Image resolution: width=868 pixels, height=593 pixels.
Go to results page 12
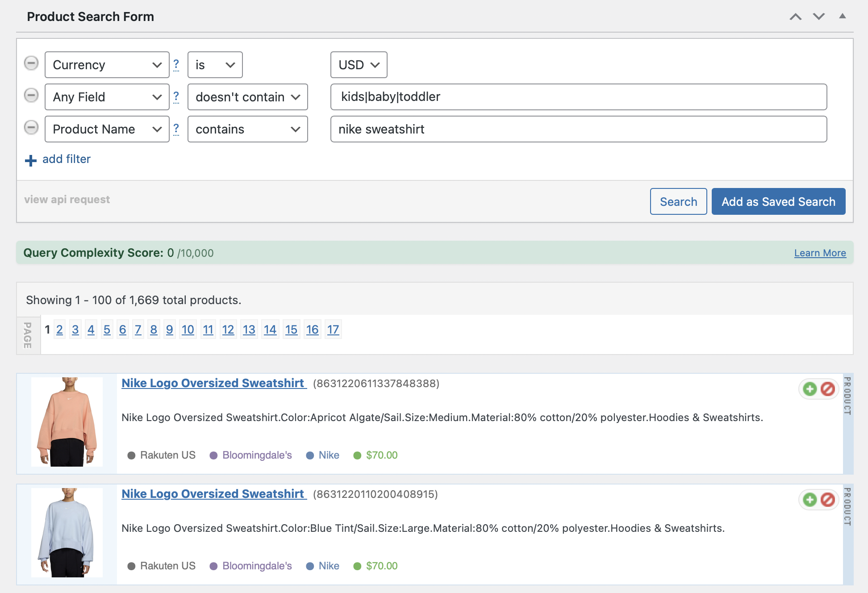coord(228,330)
